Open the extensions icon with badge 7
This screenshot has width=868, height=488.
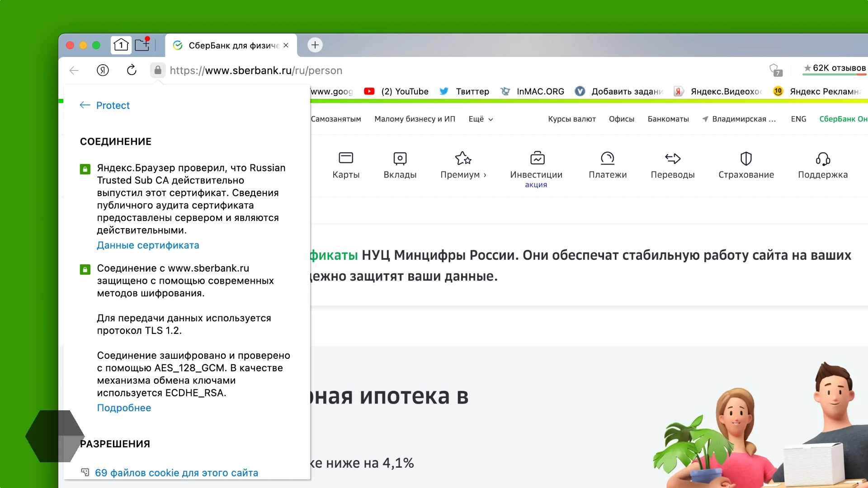pyautogui.click(x=776, y=70)
